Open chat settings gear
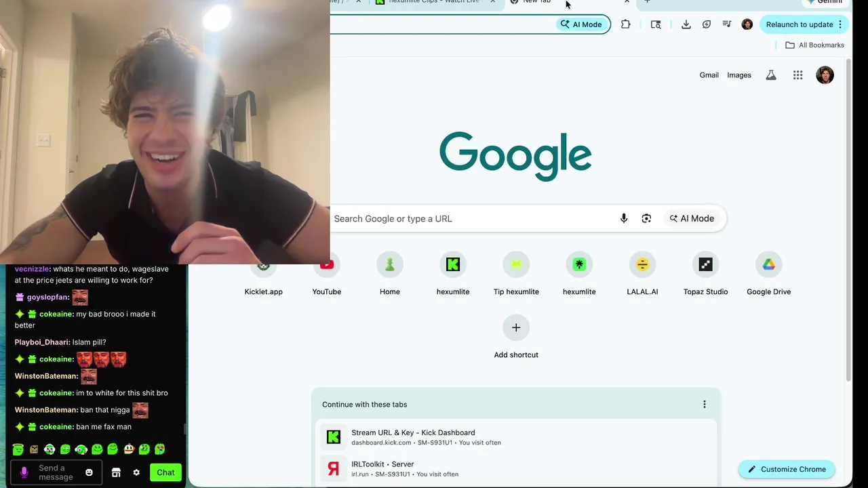This screenshot has width=868, height=488. coord(136,472)
